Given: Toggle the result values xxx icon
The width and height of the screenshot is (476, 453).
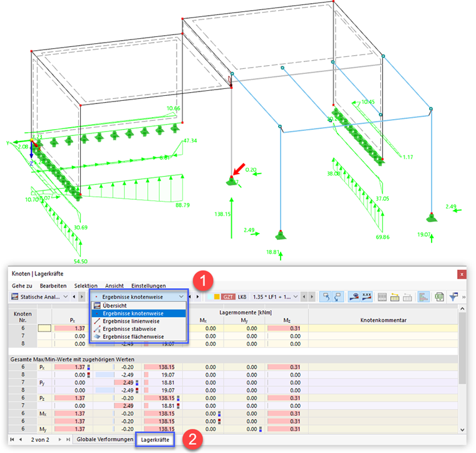Looking at the screenshot, I should coord(367,296).
